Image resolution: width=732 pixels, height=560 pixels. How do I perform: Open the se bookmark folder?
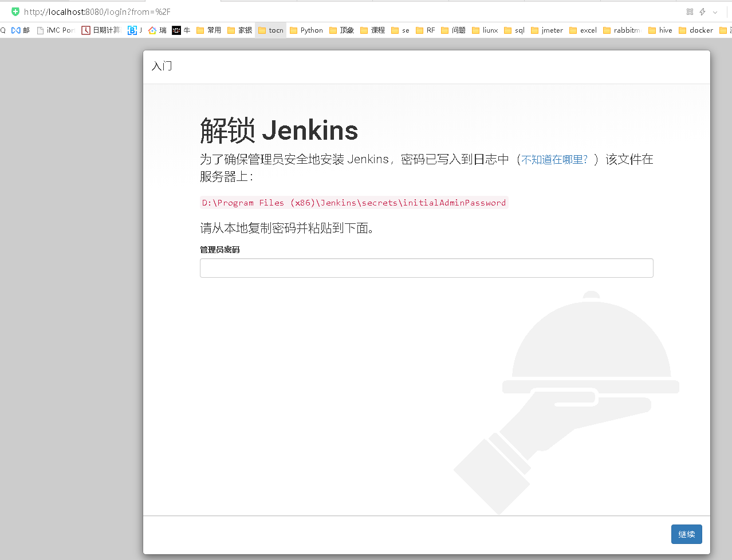click(400, 30)
